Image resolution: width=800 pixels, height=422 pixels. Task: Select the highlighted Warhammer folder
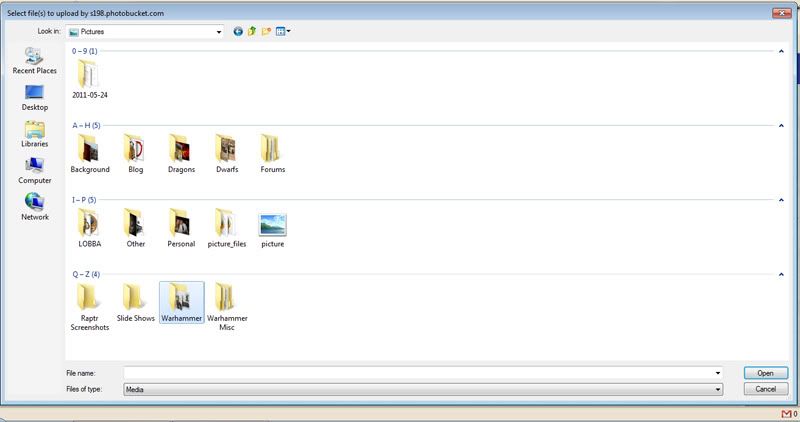[182, 303]
